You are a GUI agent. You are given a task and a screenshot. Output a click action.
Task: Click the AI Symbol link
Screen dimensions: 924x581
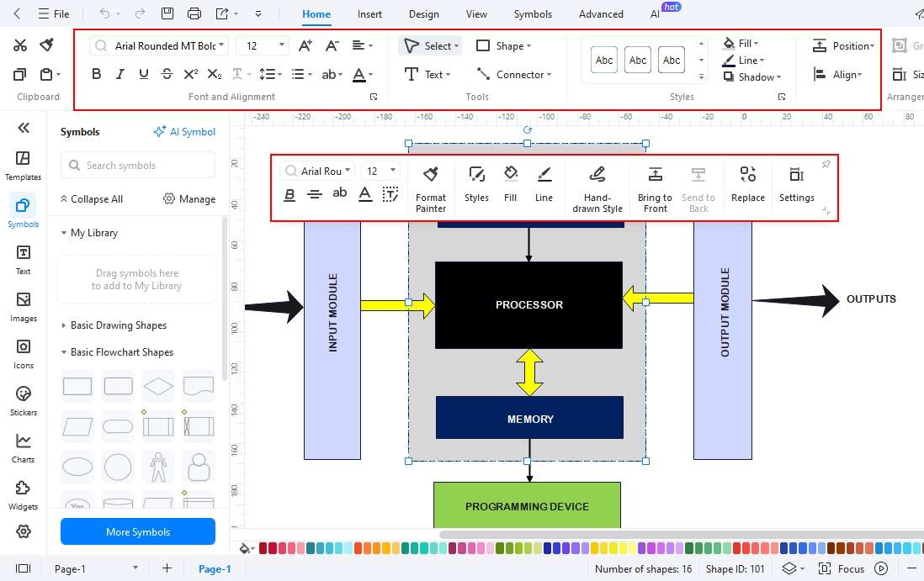click(x=184, y=132)
